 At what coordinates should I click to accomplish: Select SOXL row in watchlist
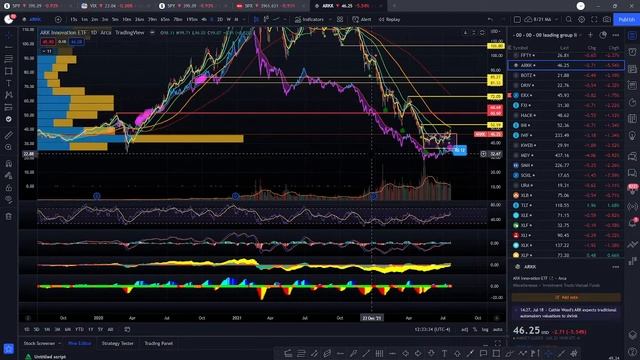[566, 175]
